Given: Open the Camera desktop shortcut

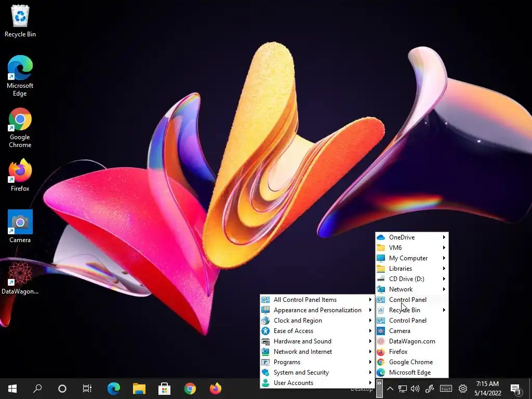Looking at the screenshot, I should [x=20, y=227].
